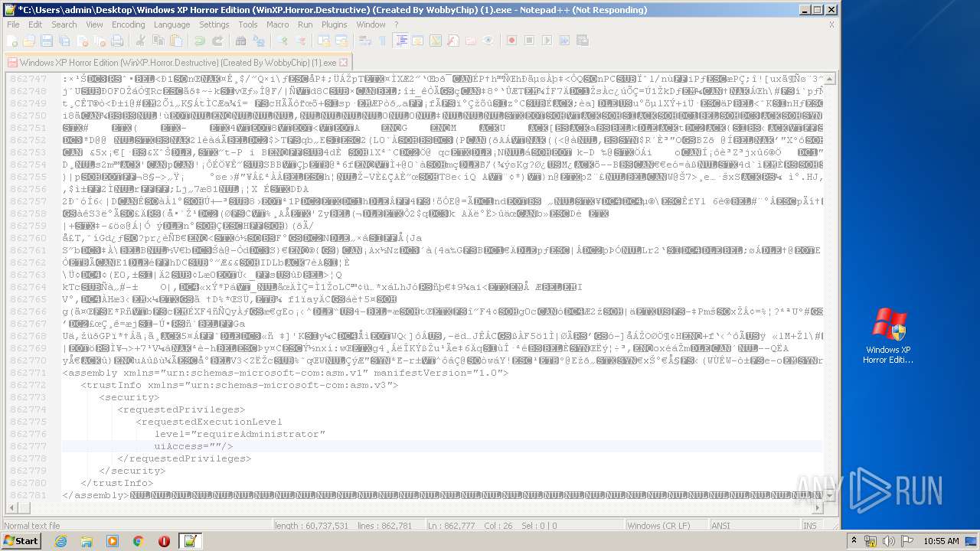Screen dimensions: 980x551
Task: Click the Undo toolbar icon
Action: click(199, 41)
